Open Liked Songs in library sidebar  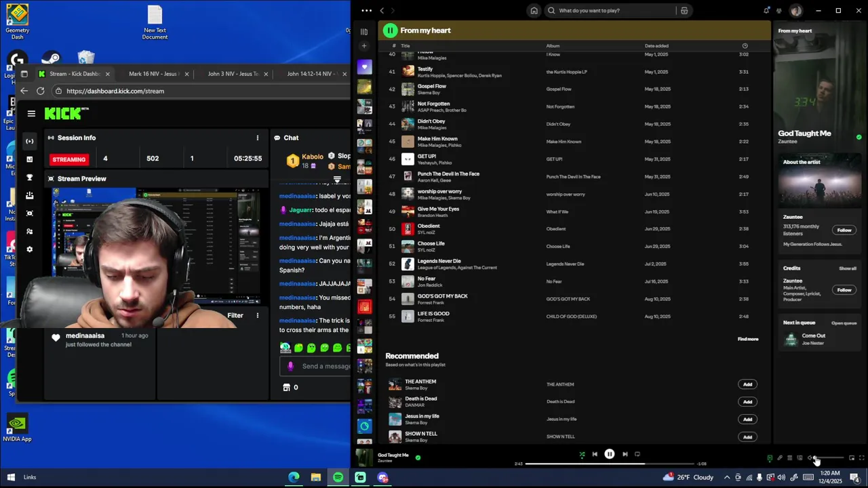click(x=364, y=67)
